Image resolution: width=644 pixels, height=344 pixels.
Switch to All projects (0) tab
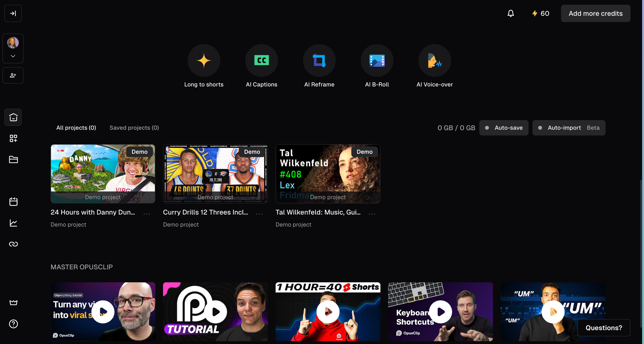76,128
